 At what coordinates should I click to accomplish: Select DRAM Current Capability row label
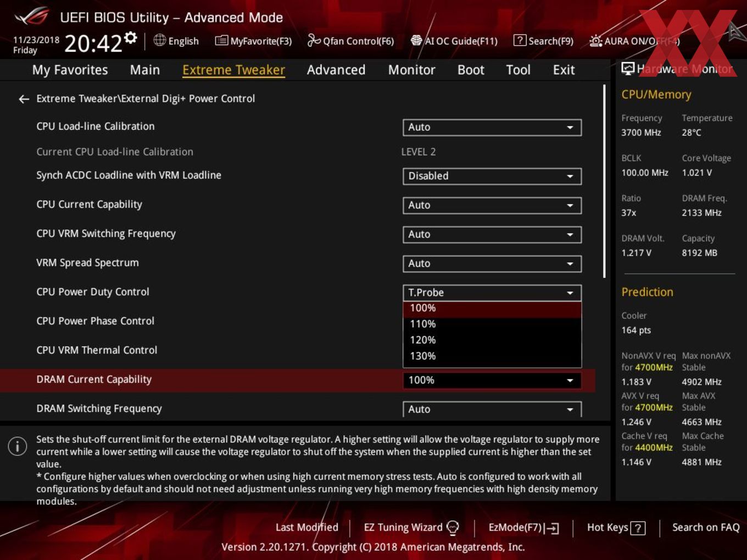coord(94,380)
